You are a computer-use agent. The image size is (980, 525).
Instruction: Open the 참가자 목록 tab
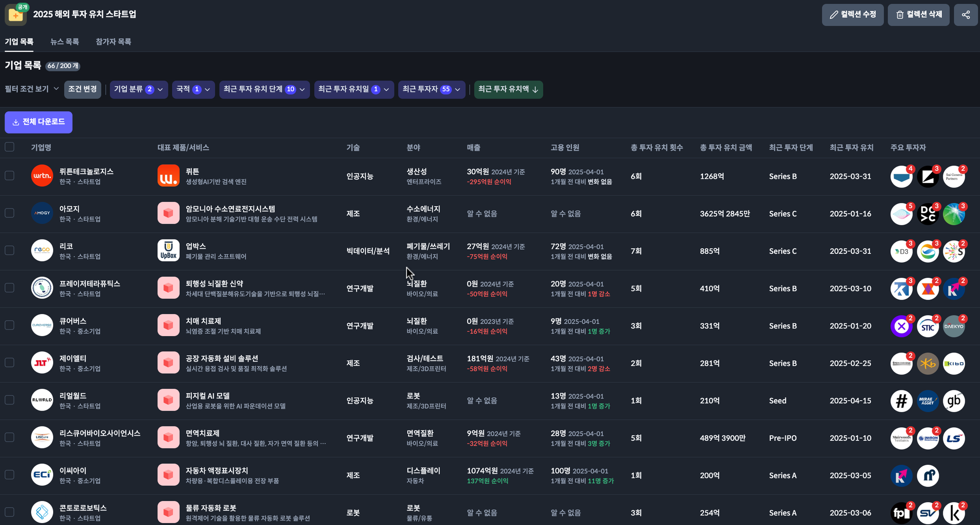113,42
